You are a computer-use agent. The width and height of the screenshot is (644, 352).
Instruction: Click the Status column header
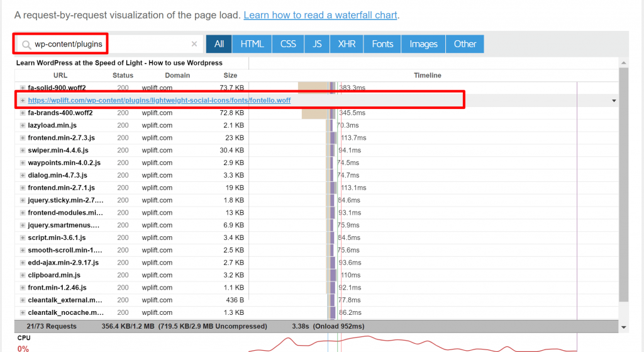pyautogui.click(x=123, y=76)
